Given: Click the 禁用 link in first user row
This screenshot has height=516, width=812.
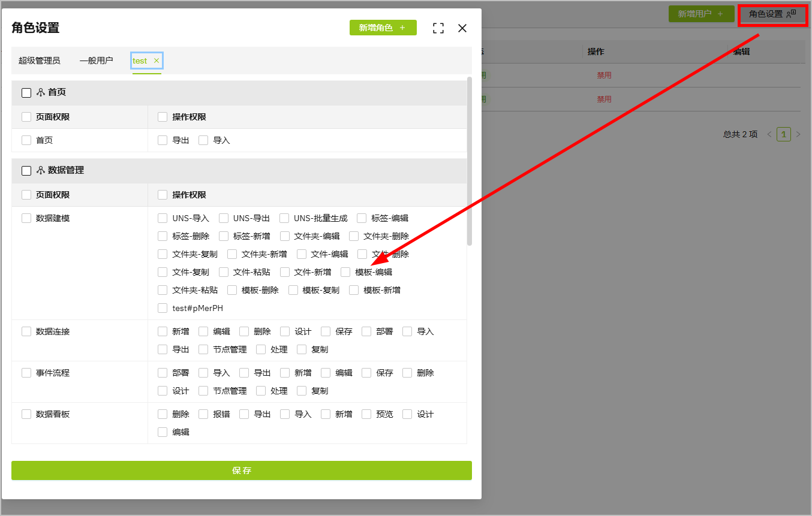Looking at the screenshot, I should pos(604,76).
